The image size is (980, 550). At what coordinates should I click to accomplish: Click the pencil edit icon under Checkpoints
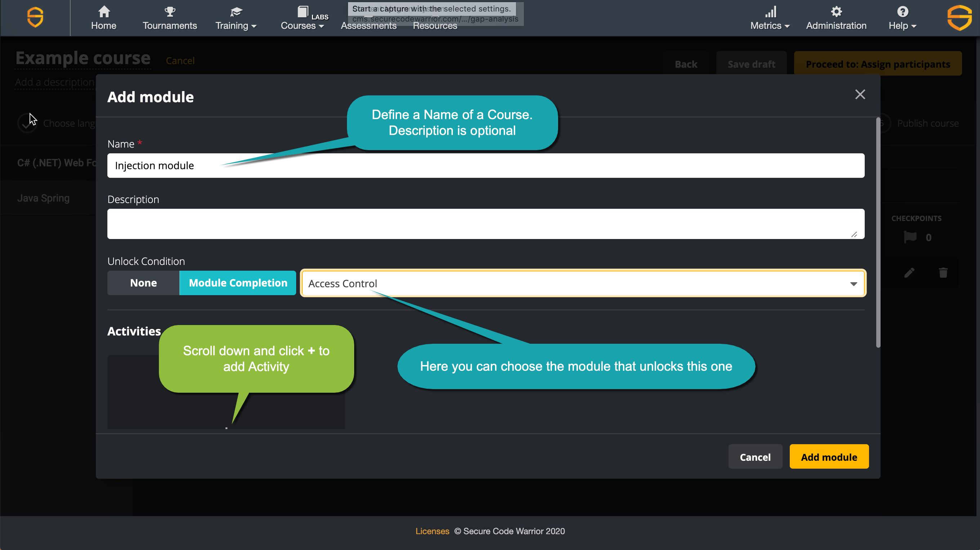(x=909, y=272)
